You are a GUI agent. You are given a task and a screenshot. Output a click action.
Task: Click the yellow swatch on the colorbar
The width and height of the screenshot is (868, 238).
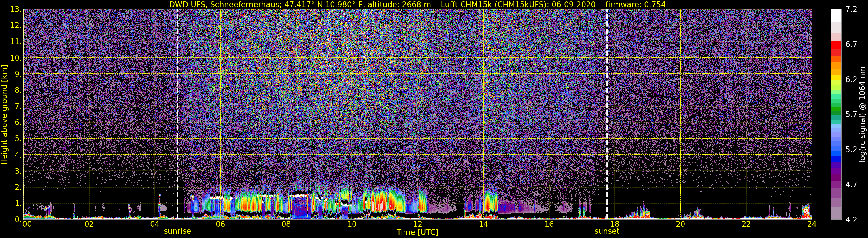[836, 77]
